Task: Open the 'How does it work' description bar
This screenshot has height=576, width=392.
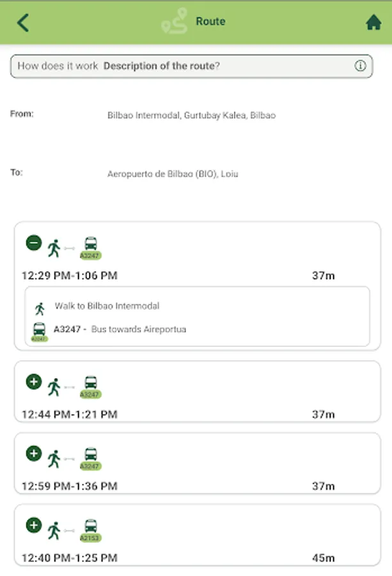Action: 191,66
